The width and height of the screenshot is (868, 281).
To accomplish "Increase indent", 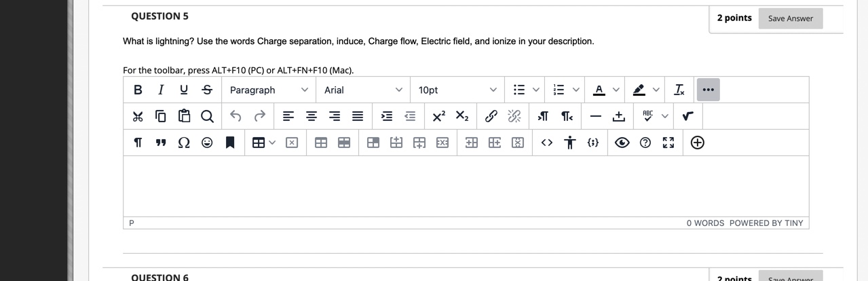I will [387, 117].
